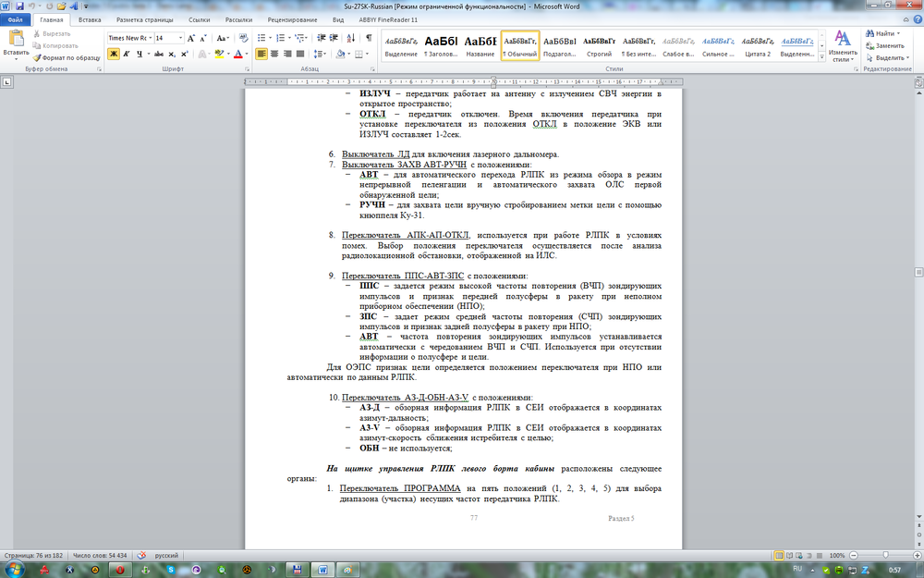
Task: Save document using quick access floppy icon
Action: [x=19, y=6]
